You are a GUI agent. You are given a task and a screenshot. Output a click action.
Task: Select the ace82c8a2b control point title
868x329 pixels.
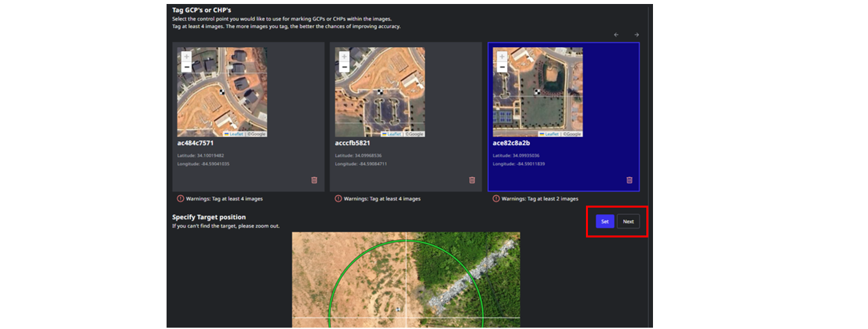[511, 143]
